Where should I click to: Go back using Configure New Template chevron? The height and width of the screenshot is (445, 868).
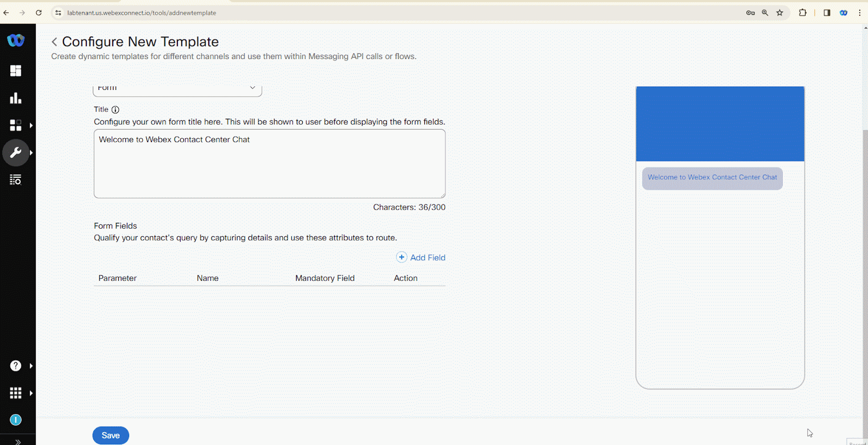(54, 42)
